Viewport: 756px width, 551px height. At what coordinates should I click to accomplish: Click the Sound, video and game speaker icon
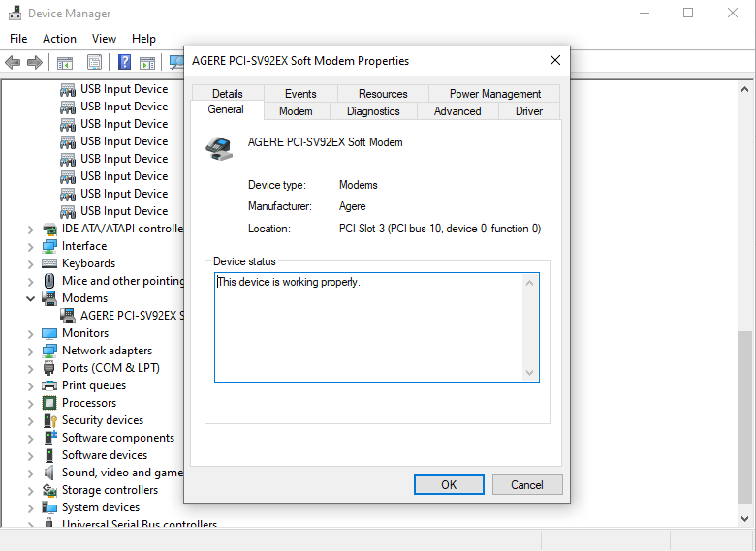coord(48,473)
